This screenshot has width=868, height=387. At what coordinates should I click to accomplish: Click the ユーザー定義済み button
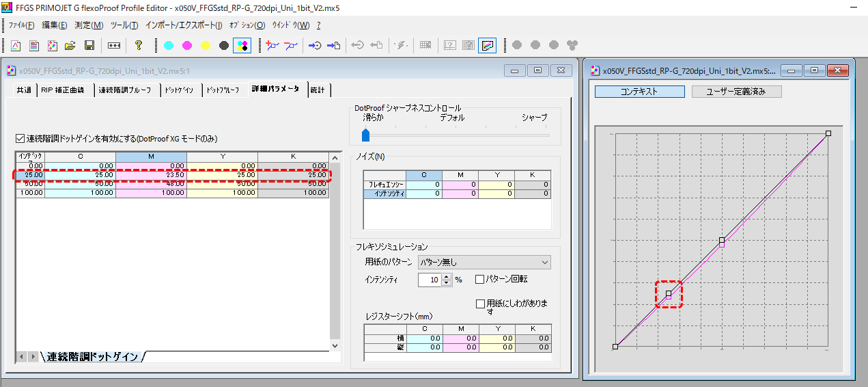pyautogui.click(x=736, y=91)
